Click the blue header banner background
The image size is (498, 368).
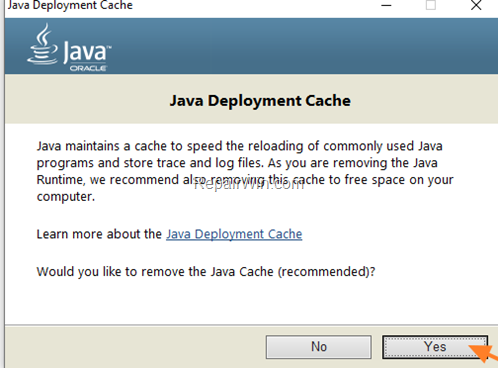300,46
